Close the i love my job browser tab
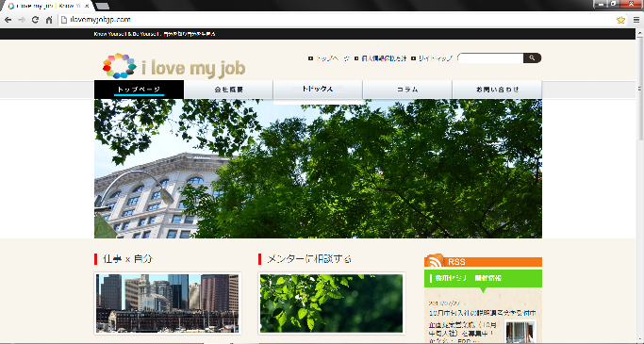The image size is (644, 344). tap(87, 7)
